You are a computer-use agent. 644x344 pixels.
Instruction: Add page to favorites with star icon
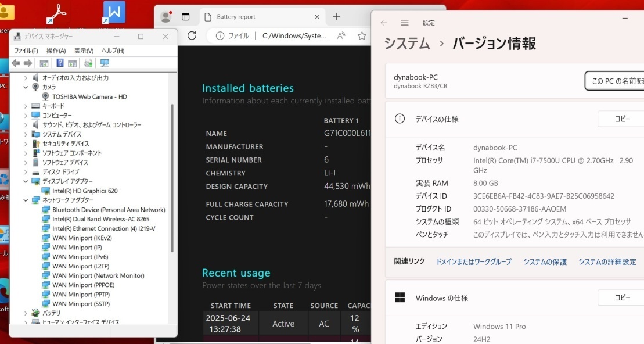tap(362, 35)
